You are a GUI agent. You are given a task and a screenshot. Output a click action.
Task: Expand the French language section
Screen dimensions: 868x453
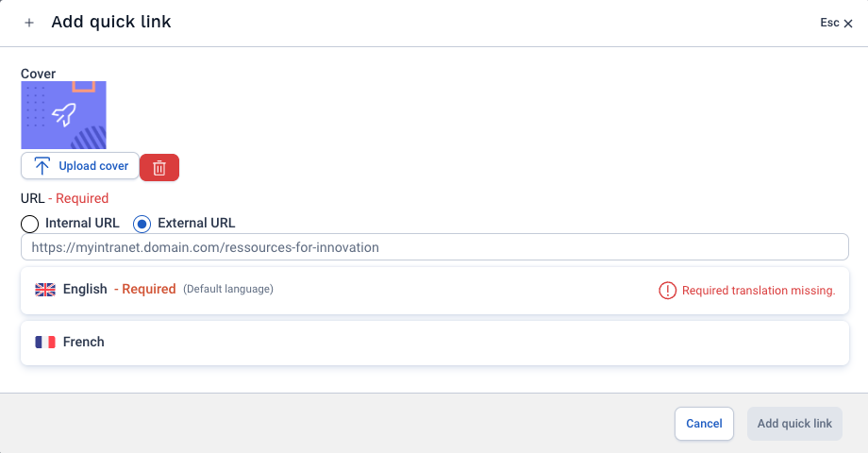tap(435, 343)
